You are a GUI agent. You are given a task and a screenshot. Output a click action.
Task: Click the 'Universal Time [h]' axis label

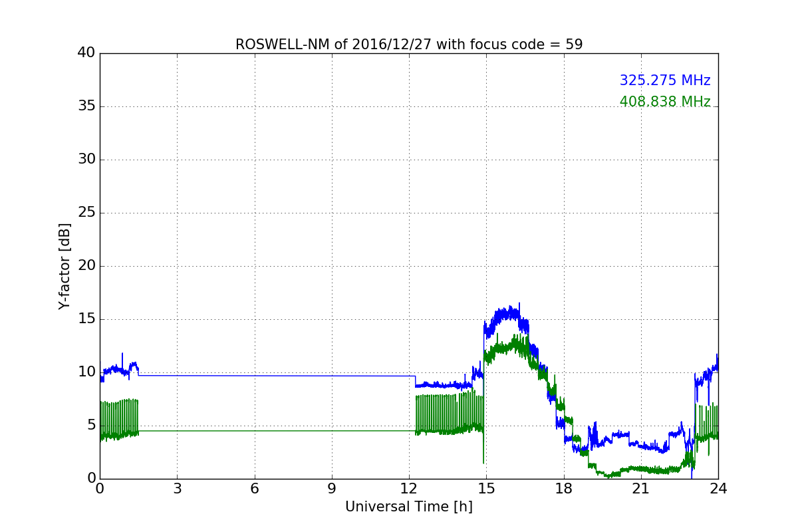[x=409, y=507]
